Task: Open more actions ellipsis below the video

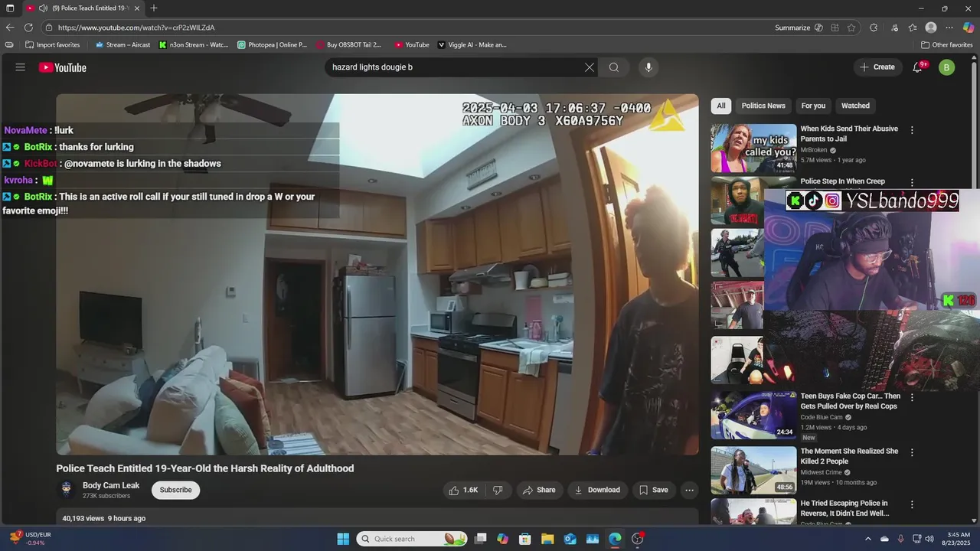Action: 689,490
